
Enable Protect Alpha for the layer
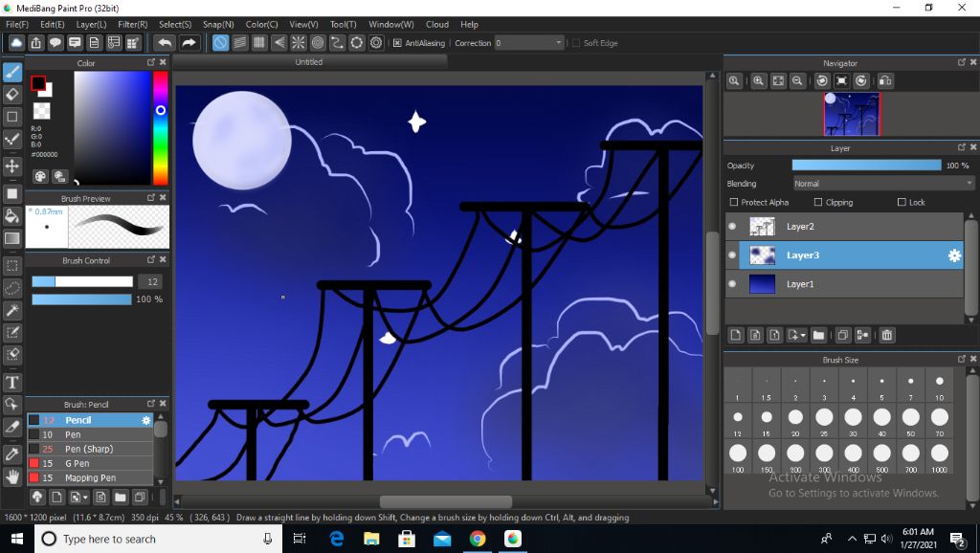click(734, 203)
